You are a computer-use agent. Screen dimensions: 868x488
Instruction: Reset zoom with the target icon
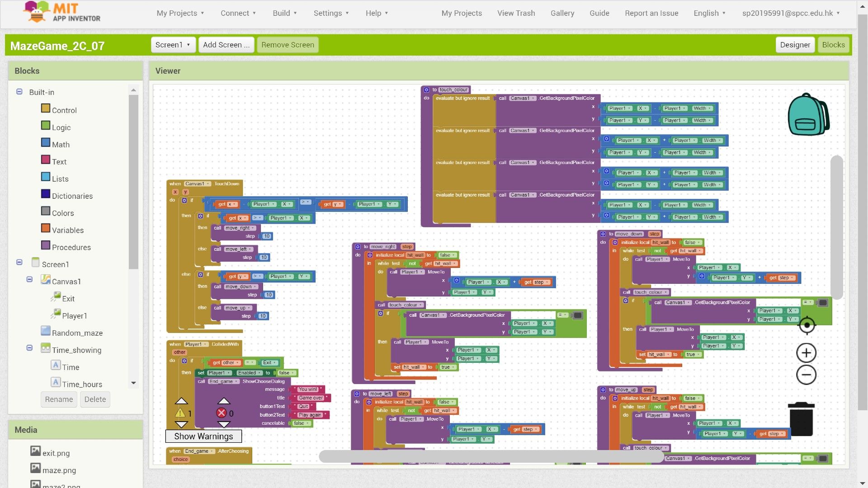[x=806, y=325]
